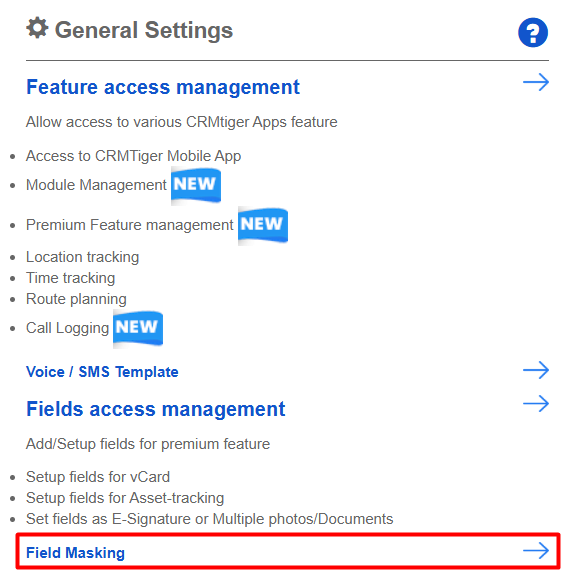The width and height of the screenshot is (573, 582).
Task: Open the blue help question mark icon
Action: point(533,33)
